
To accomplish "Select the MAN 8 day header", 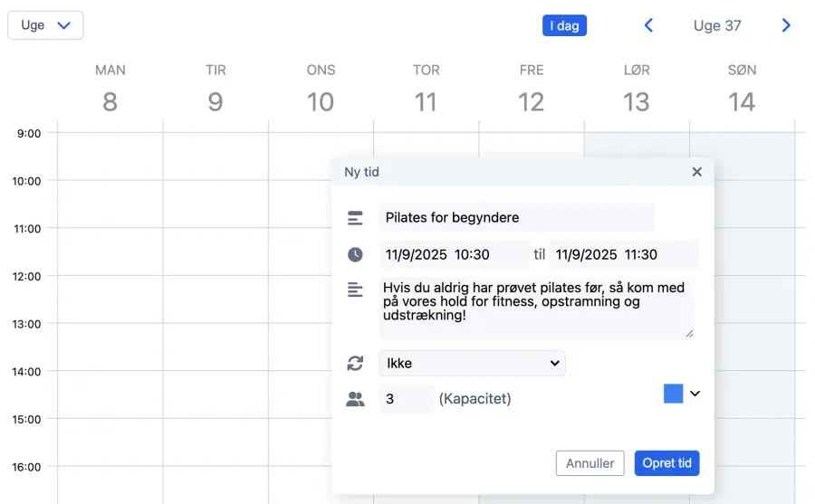I will [x=110, y=90].
